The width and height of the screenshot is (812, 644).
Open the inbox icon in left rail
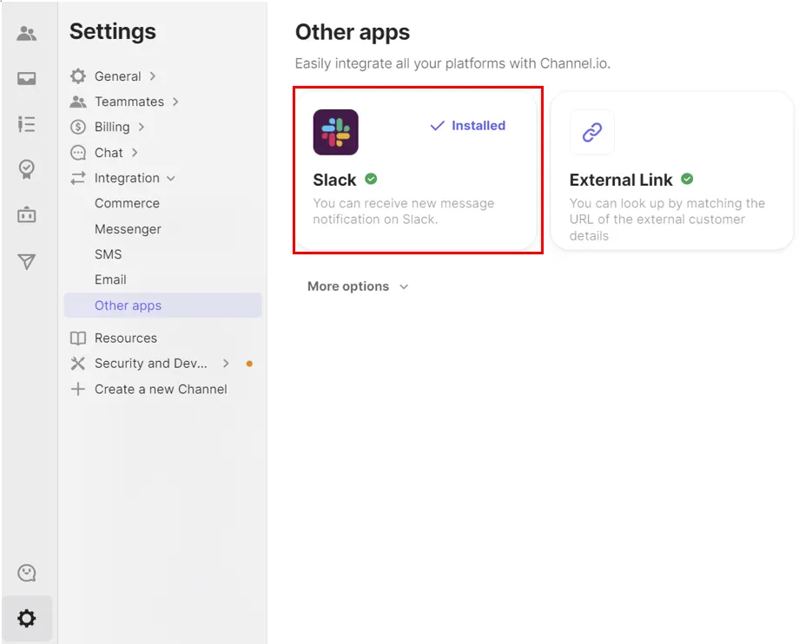tap(27, 79)
